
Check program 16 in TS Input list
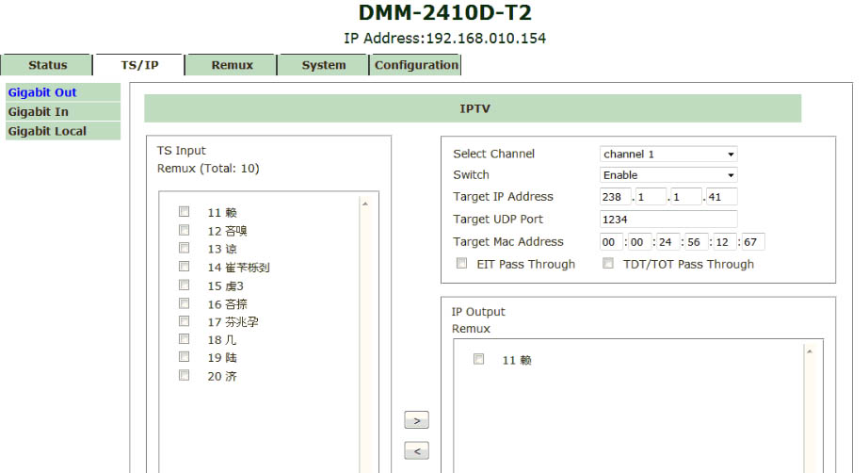(x=184, y=303)
